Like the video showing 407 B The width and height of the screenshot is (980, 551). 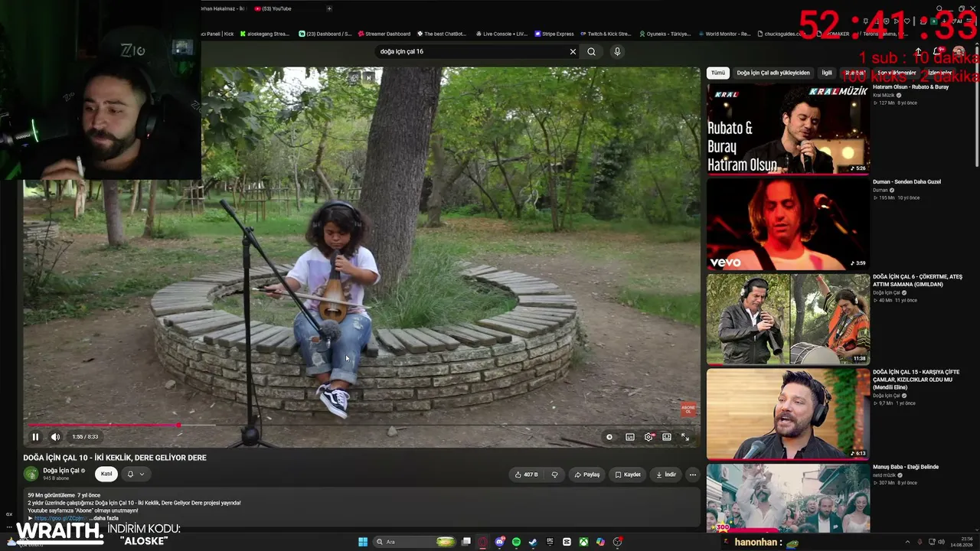pos(526,474)
